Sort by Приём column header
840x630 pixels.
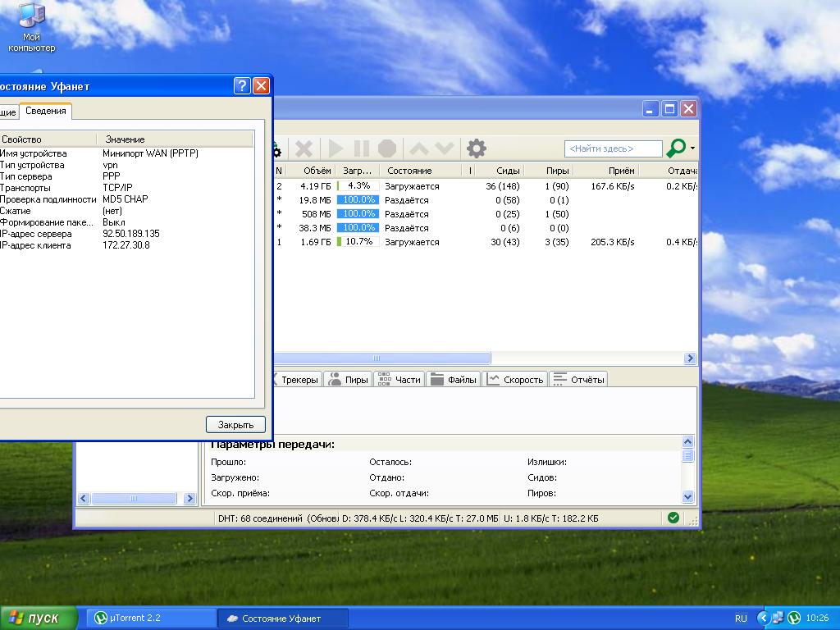coord(607,171)
